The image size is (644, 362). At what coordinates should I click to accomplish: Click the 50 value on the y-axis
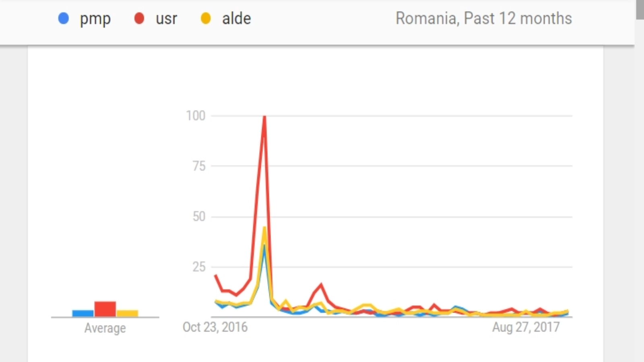coord(199,216)
